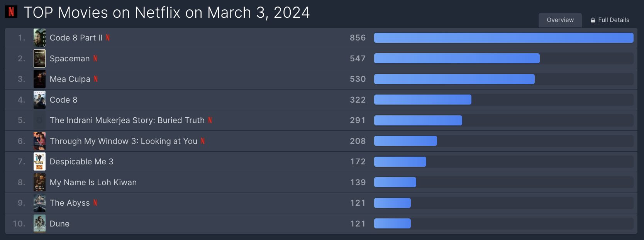Open the Despicable Me 3 title link
The height and width of the screenshot is (240, 644).
point(81,162)
